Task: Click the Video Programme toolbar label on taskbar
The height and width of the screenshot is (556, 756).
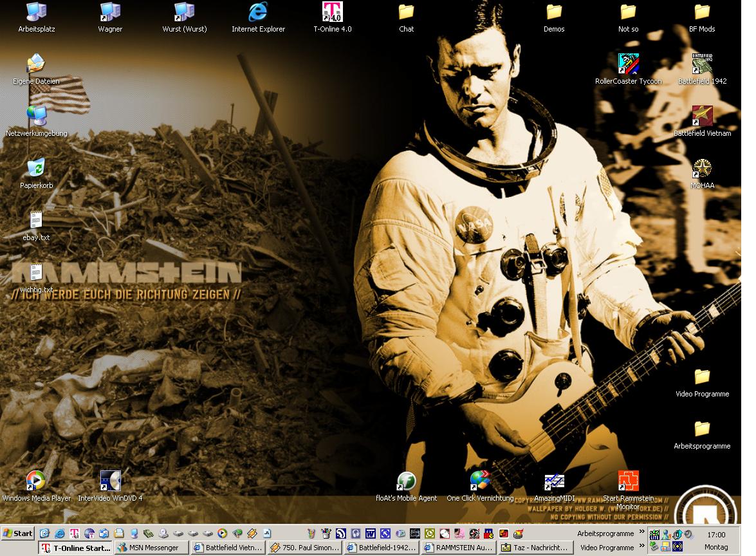Action: pyautogui.click(x=607, y=548)
